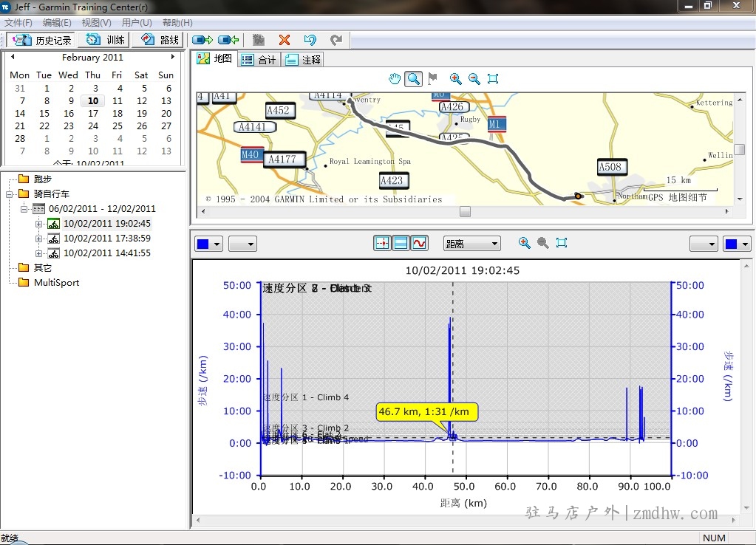The width and height of the screenshot is (756, 545).
Task: Open the blank dropdown beside left color selector
Action: click(242, 244)
